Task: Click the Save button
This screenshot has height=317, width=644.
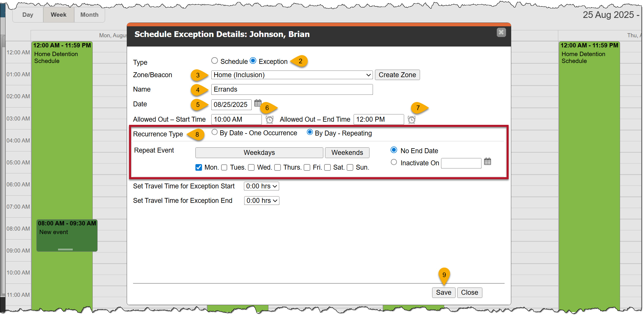Action: [443, 293]
